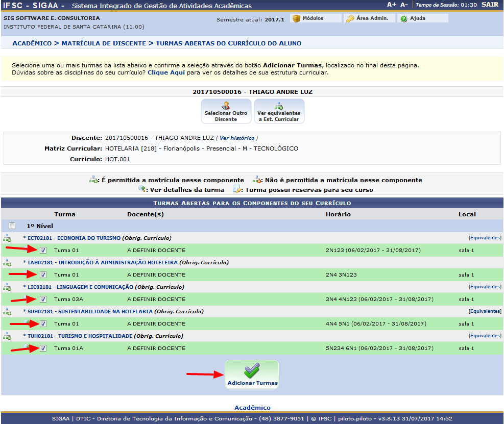Uncheck Turma 01A of Turismo e Hospitalidade
Viewport: 504px width, 424px height.
click(43, 348)
